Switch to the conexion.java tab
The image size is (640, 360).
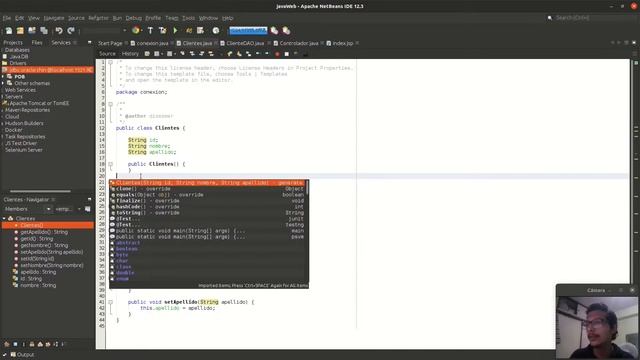152,43
